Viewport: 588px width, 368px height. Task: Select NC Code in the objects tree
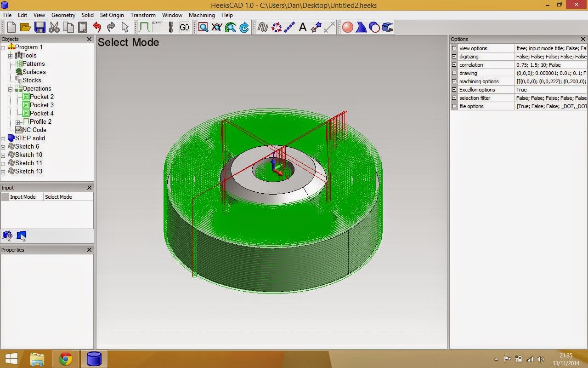pyautogui.click(x=34, y=130)
